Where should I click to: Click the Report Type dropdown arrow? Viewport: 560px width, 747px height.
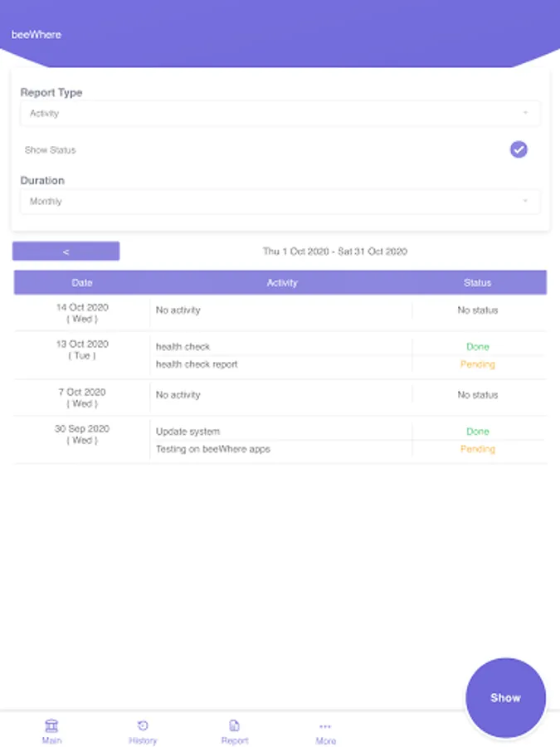(525, 114)
